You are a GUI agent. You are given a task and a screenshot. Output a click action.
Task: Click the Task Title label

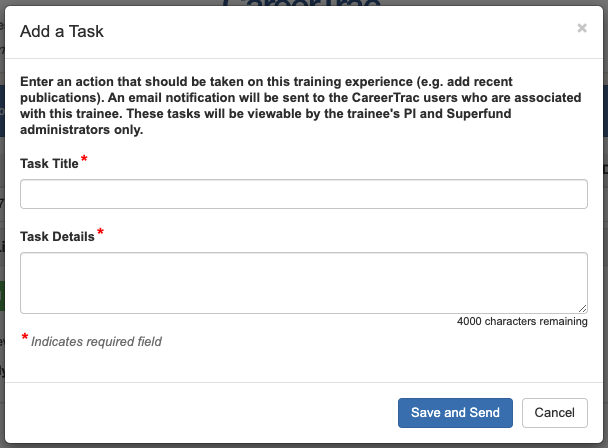pos(49,163)
